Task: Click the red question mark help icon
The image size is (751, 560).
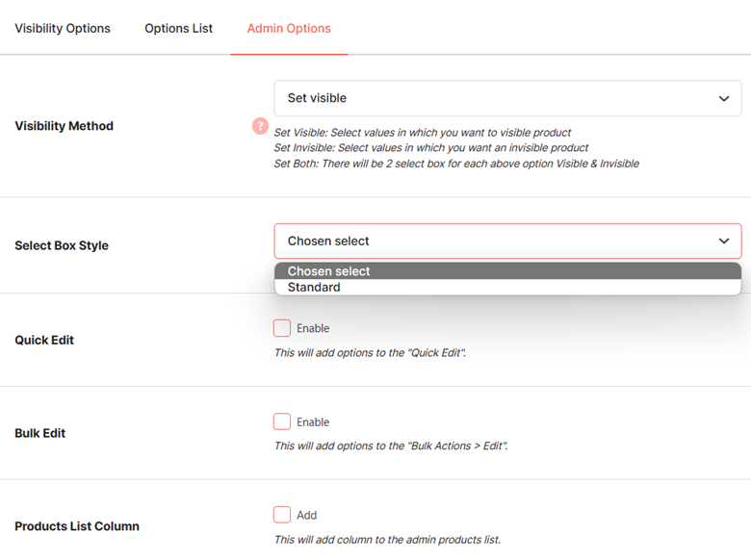Action: (x=260, y=126)
